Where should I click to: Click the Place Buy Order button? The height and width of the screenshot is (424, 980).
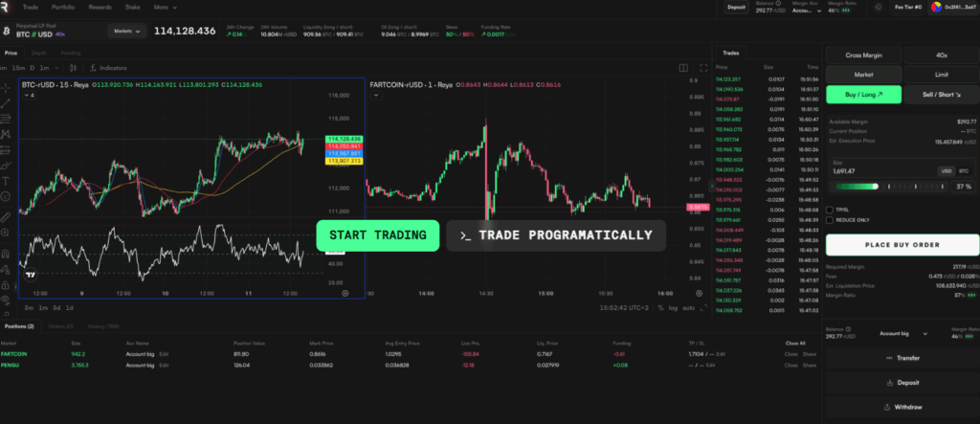click(902, 245)
